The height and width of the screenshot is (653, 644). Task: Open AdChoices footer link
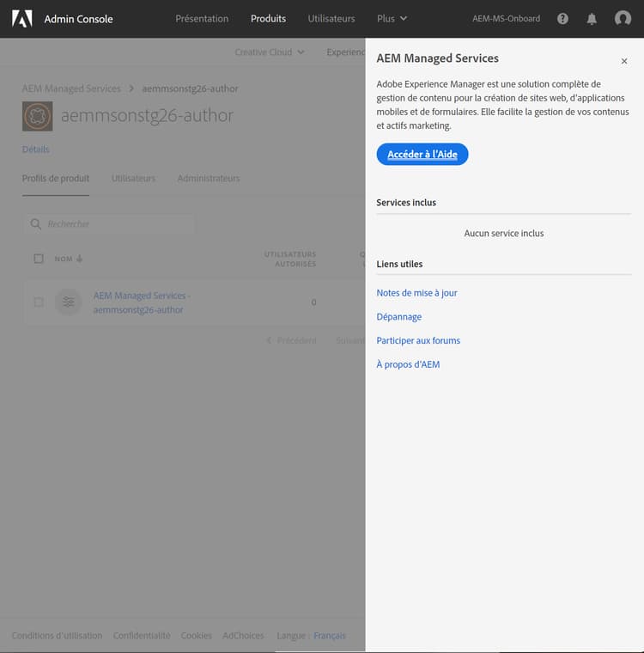[243, 636]
